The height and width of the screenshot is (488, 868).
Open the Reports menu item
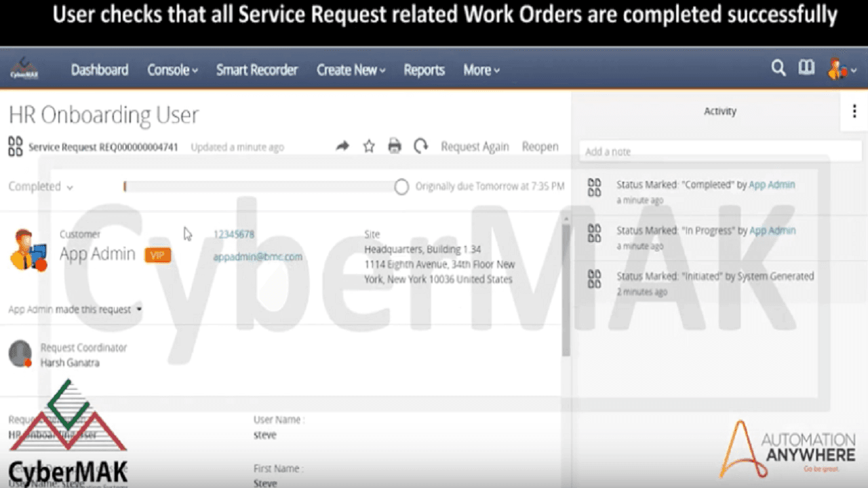pyautogui.click(x=424, y=70)
